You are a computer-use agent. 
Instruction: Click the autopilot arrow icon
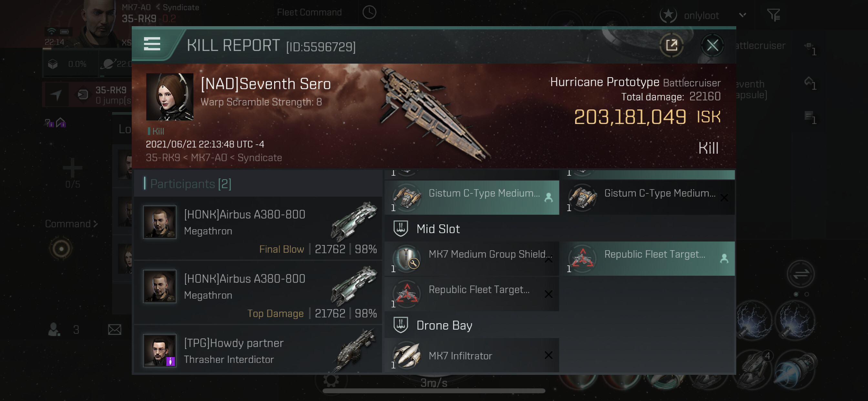click(56, 95)
